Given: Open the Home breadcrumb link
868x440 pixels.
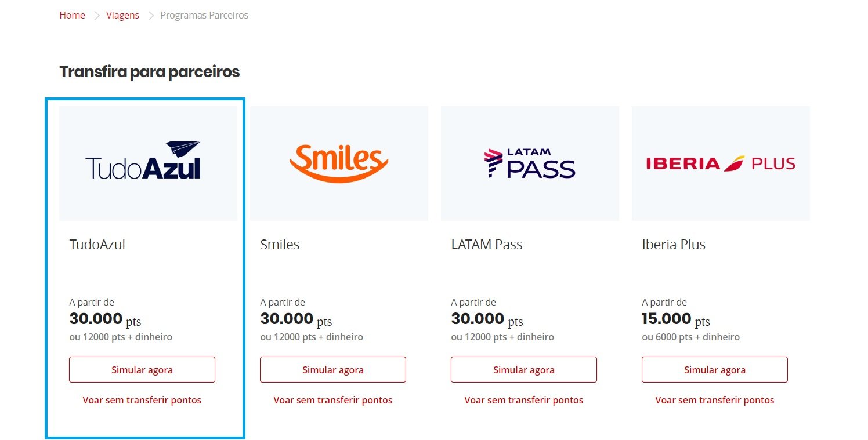Looking at the screenshot, I should click(72, 15).
